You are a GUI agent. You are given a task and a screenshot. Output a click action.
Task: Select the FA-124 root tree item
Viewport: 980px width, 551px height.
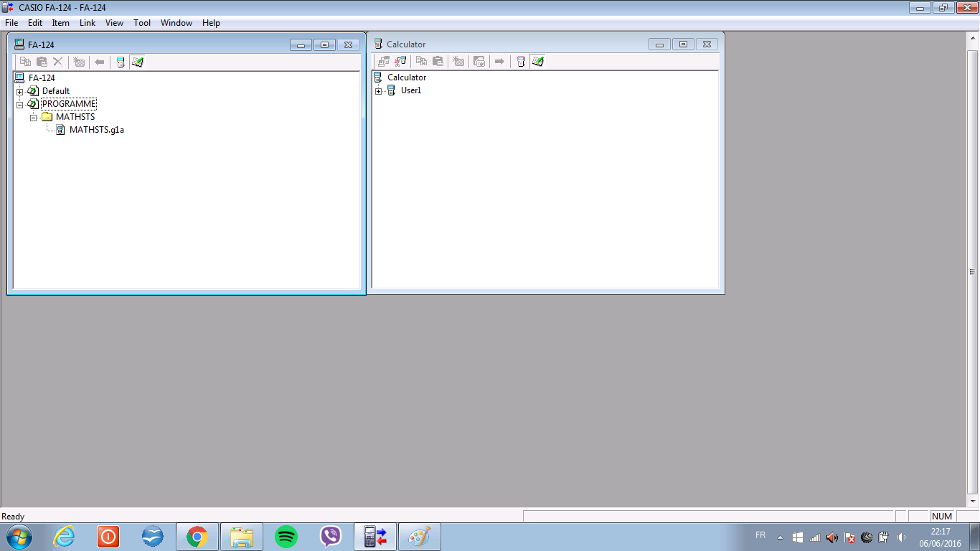pos(42,78)
